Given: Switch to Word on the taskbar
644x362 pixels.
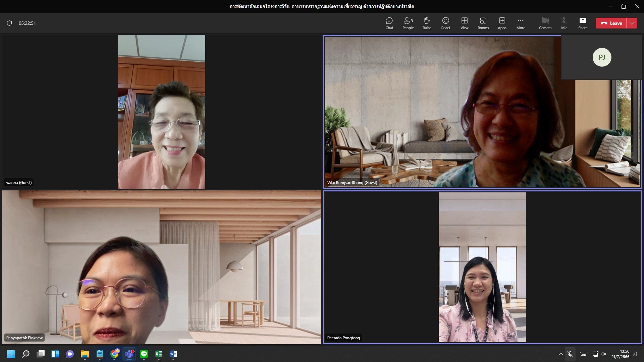Looking at the screenshot, I should (x=173, y=354).
